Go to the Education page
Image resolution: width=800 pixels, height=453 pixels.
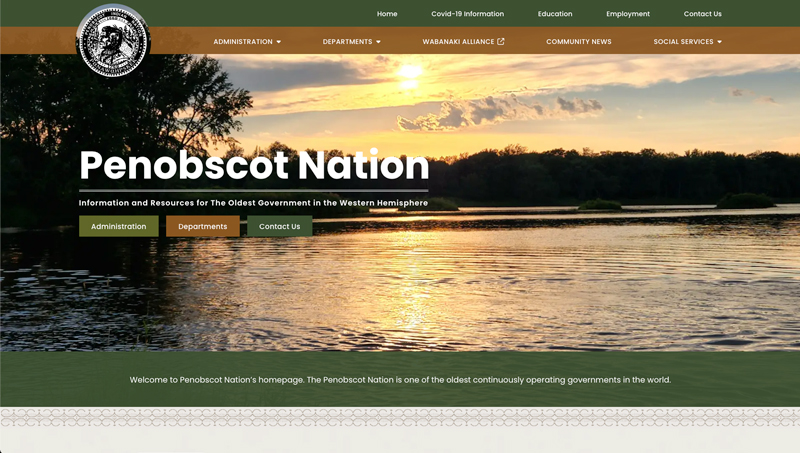555,14
